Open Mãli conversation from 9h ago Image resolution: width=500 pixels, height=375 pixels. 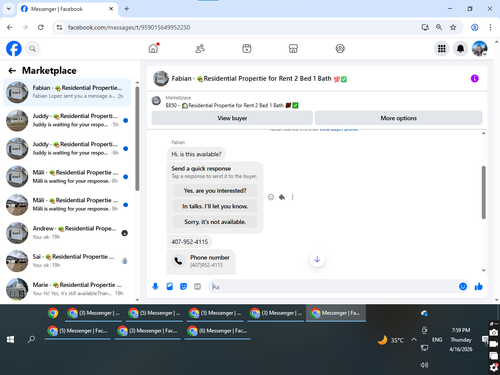click(67, 205)
